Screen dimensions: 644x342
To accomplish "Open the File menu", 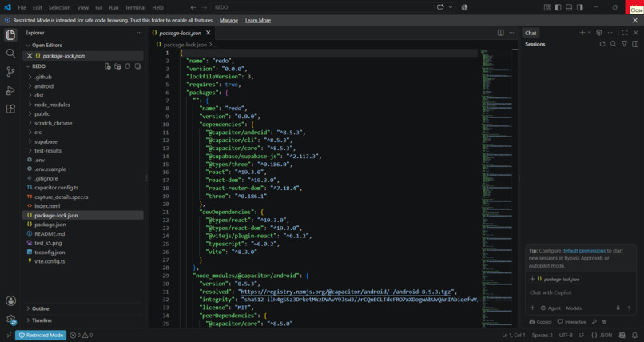I will (x=22, y=7).
